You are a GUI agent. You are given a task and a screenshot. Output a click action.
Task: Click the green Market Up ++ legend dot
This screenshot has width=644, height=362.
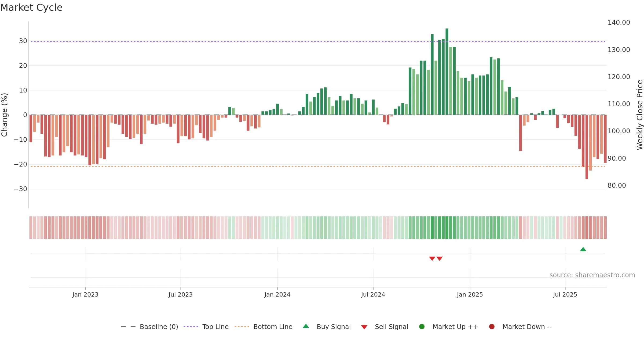422,327
